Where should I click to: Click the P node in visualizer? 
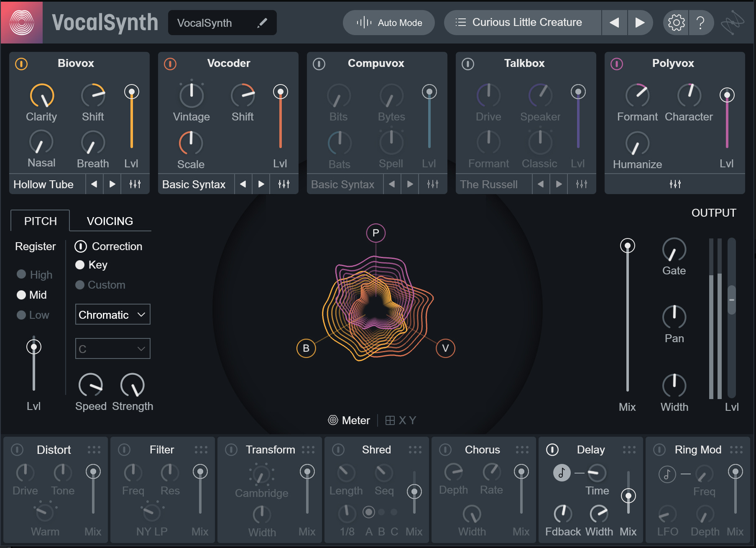376,233
